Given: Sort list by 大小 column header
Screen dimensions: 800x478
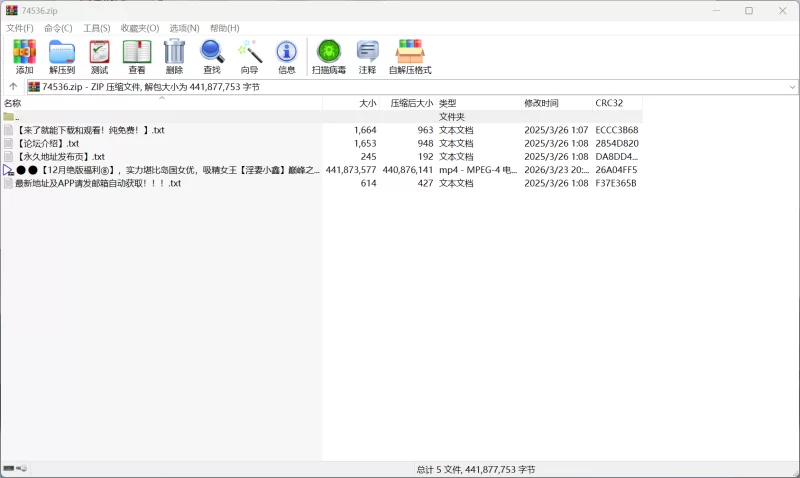Looking at the screenshot, I should [x=367, y=103].
